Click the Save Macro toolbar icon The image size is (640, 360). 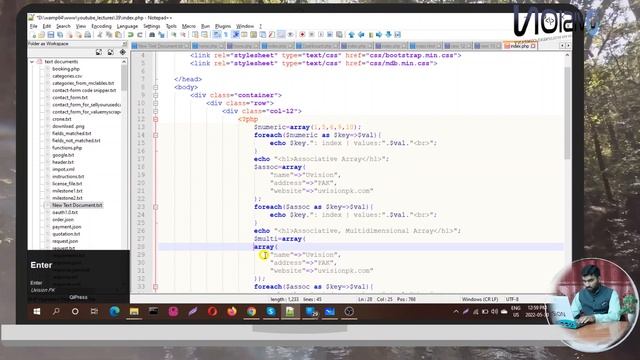coord(340,35)
